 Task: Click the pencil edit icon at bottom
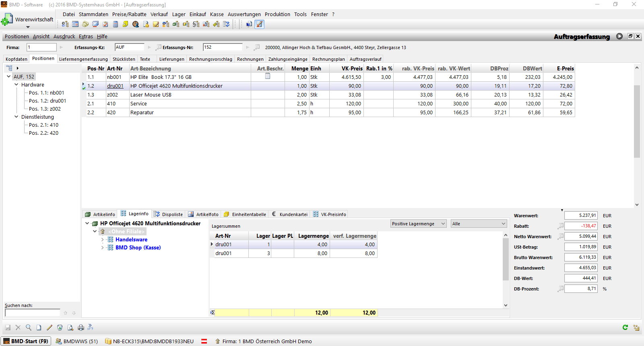[x=50, y=327]
